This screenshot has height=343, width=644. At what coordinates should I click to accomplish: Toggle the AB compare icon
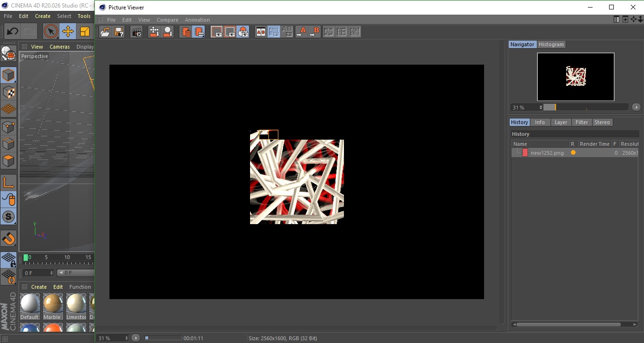[x=260, y=32]
